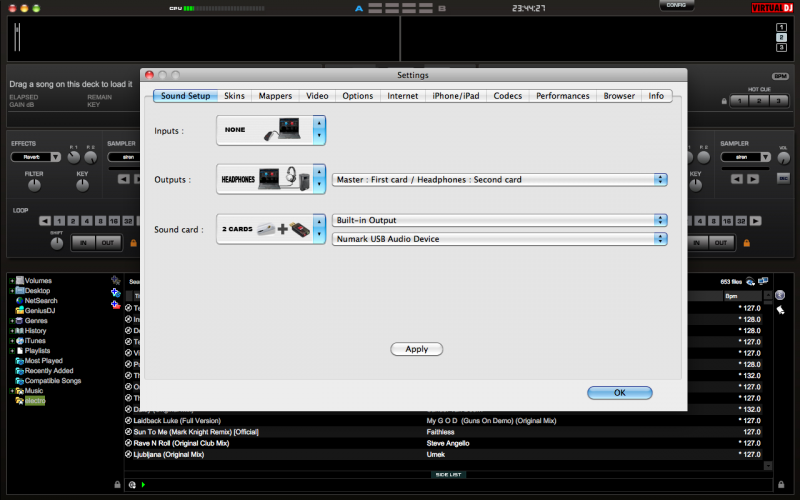Click the left deck KEY knob
Viewport: 800px width, 500px height.
[82, 186]
